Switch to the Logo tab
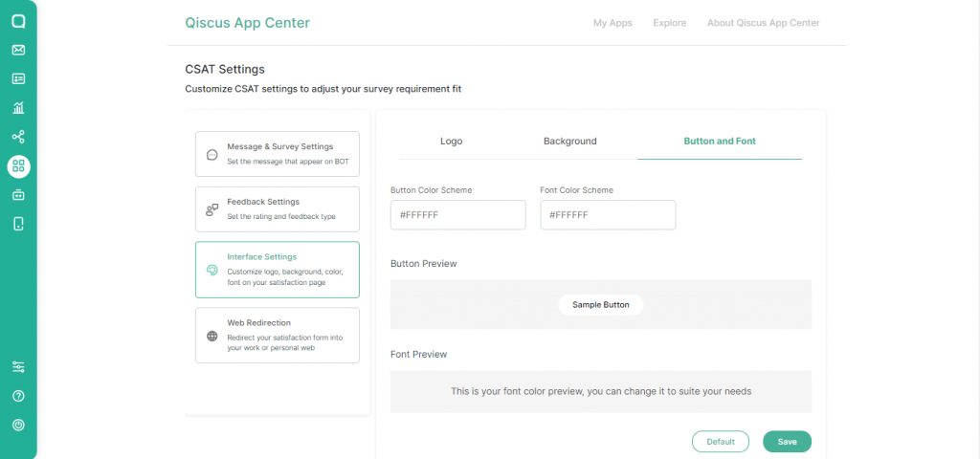The image size is (980, 459). click(451, 142)
